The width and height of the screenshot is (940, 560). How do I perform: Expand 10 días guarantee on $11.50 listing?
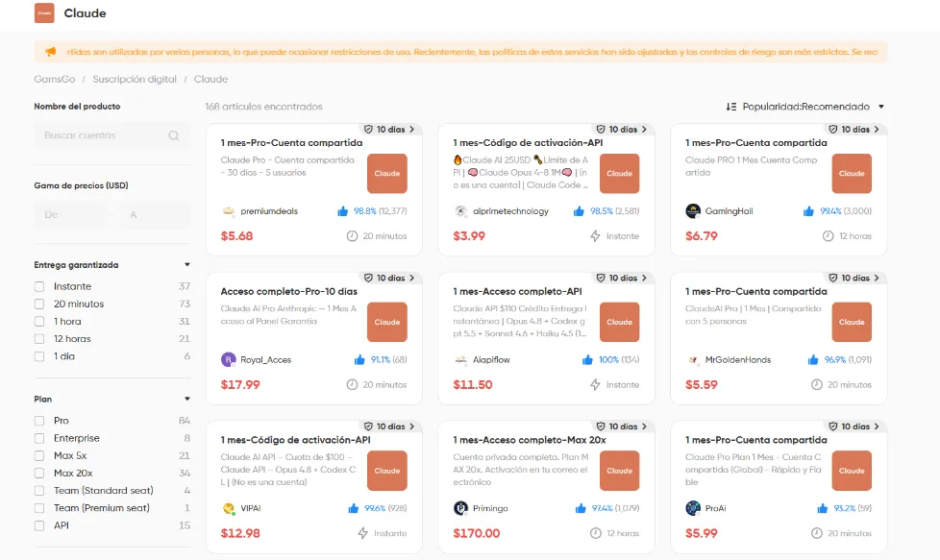click(622, 278)
